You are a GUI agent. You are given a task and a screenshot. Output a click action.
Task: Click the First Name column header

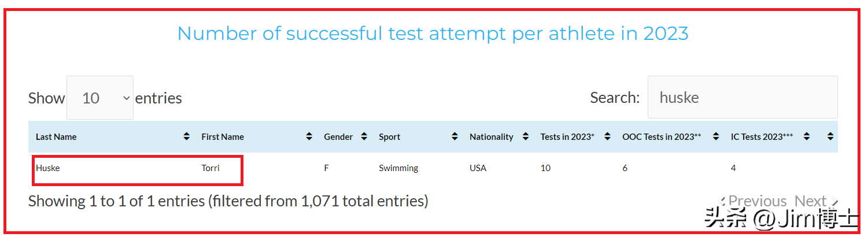coord(223,137)
